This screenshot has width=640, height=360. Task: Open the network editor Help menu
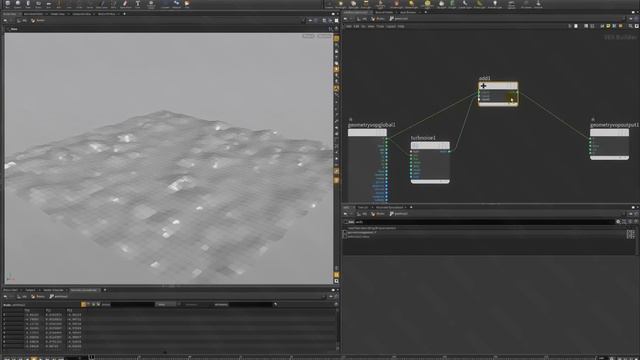(401, 26)
